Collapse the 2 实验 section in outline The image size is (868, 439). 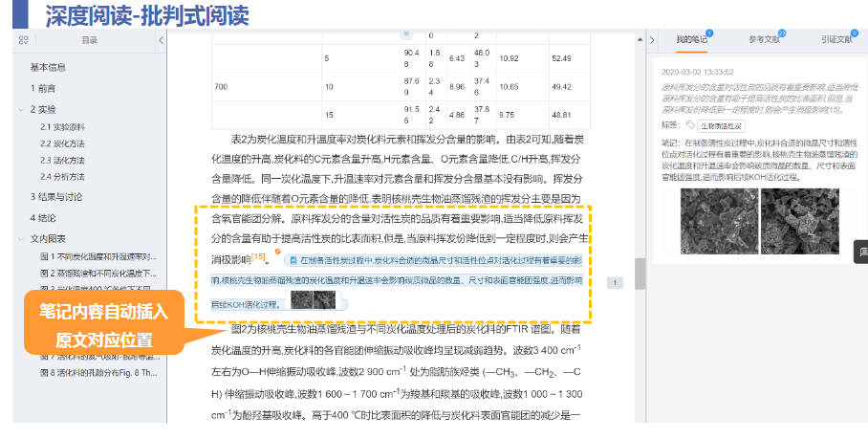tap(21, 109)
